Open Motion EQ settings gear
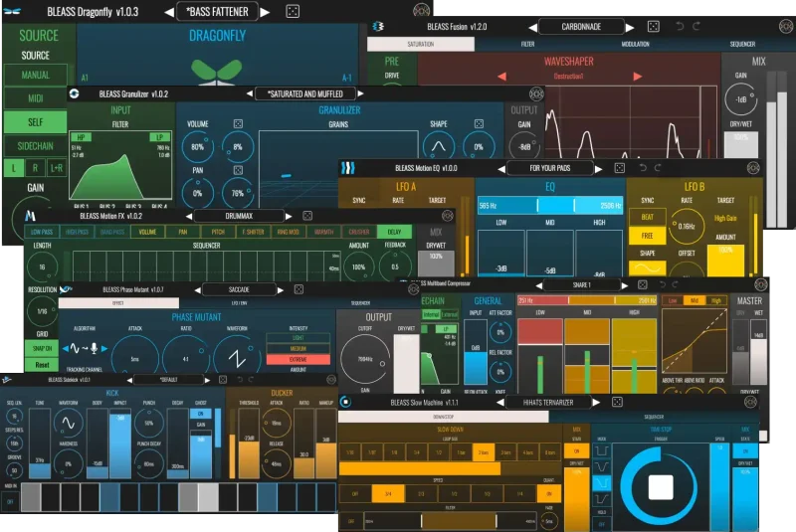This screenshot has height=532, width=796. pyautogui.click(x=753, y=168)
